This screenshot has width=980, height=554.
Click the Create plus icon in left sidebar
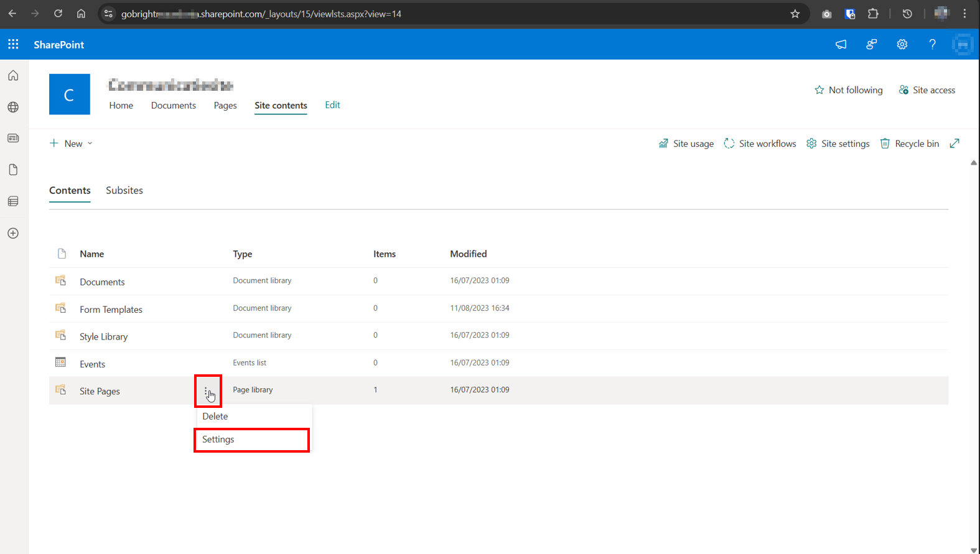[x=13, y=233]
